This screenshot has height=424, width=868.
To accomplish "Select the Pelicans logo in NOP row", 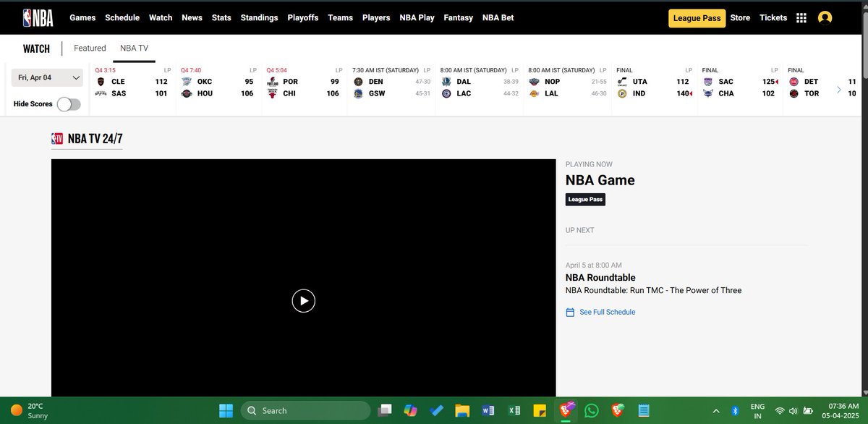I will point(535,82).
